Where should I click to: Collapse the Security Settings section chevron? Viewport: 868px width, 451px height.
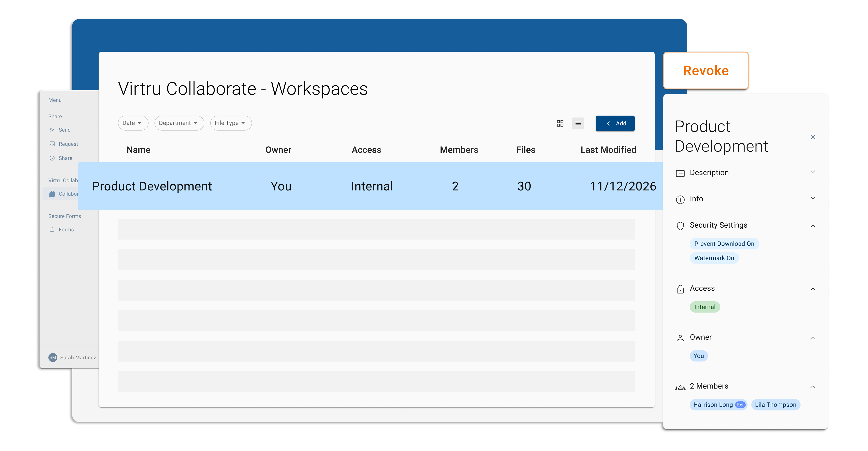pyautogui.click(x=813, y=226)
